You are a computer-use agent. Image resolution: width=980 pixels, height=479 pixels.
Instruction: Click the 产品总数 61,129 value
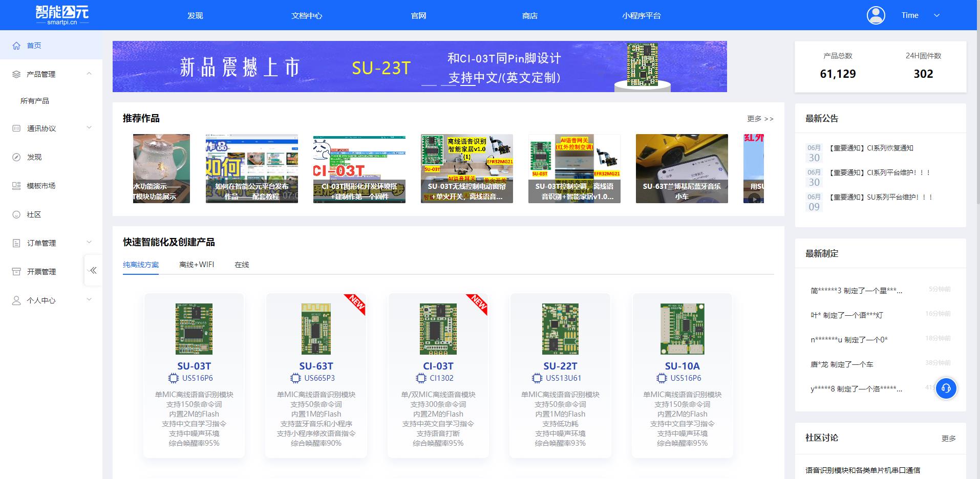click(x=838, y=74)
